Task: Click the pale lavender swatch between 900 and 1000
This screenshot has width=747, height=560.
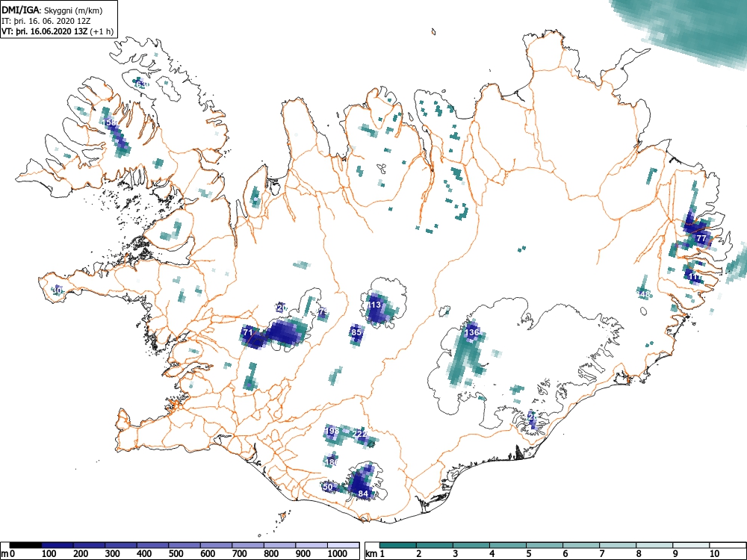Action: pyautogui.click(x=311, y=545)
